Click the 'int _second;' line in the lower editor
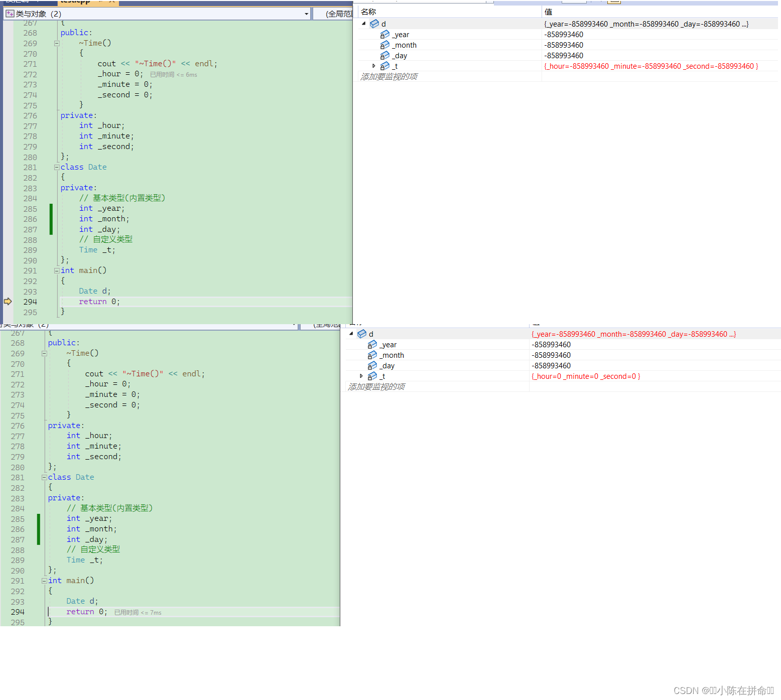The image size is (781, 700). coord(94,457)
